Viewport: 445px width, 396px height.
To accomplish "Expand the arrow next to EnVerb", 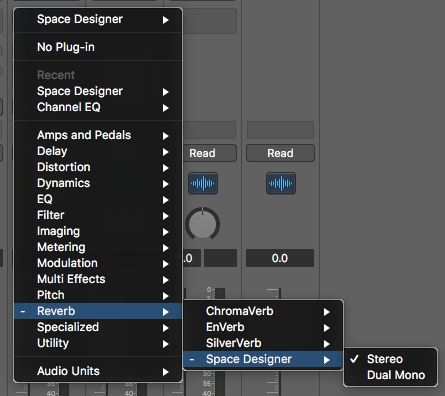I will pyautogui.click(x=327, y=328).
